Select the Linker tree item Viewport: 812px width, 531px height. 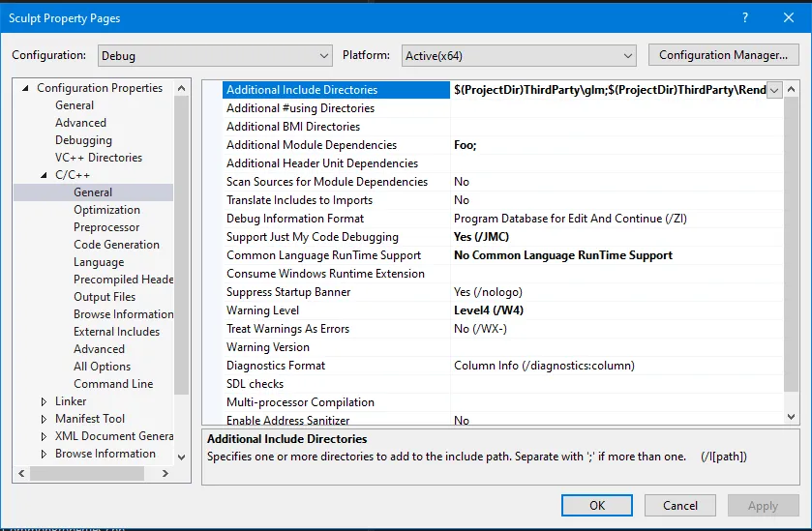point(71,401)
